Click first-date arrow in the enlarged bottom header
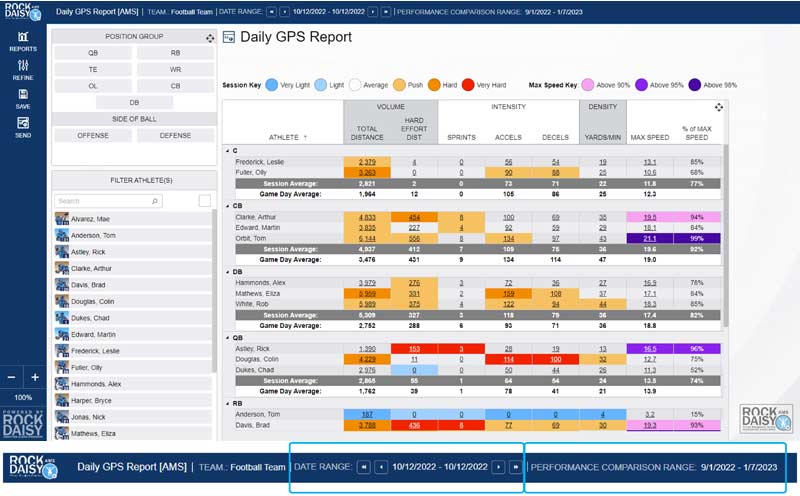 [x=363, y=467]
